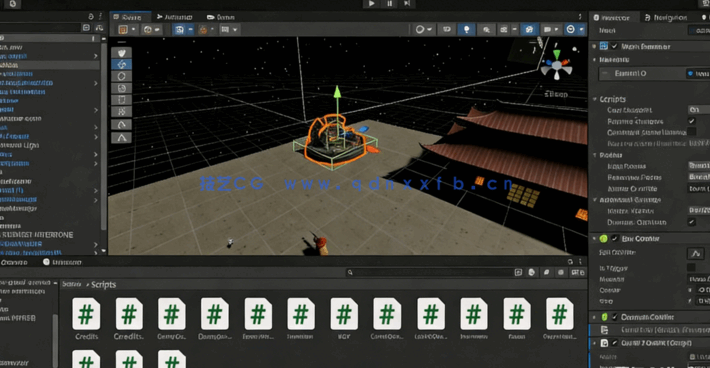This screenshot has width=710, height=368.
Task: Start Play mode with the play button
Action: click(371, 4)
